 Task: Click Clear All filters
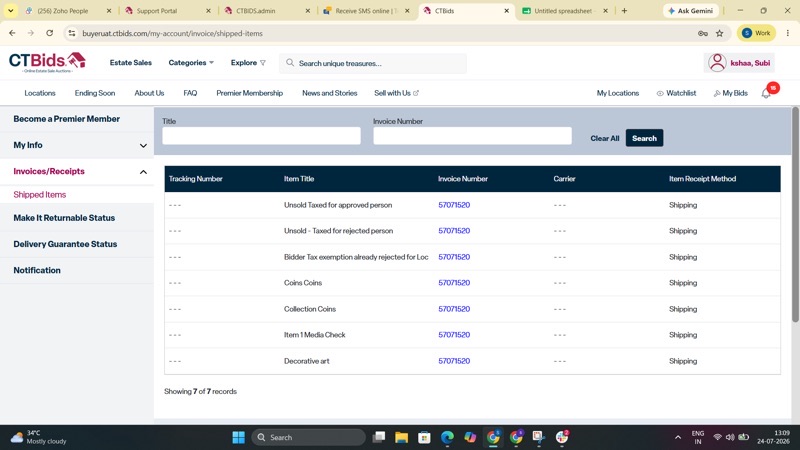605,138
